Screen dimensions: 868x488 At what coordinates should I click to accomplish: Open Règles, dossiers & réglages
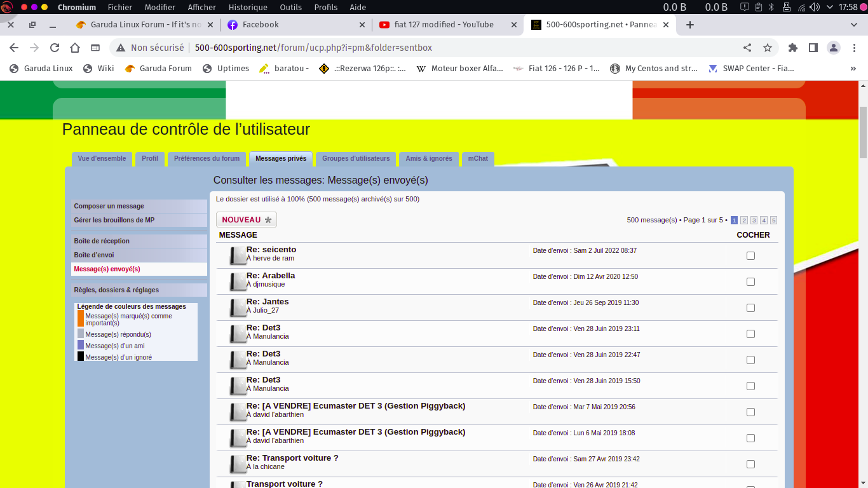tap(139, 290)
